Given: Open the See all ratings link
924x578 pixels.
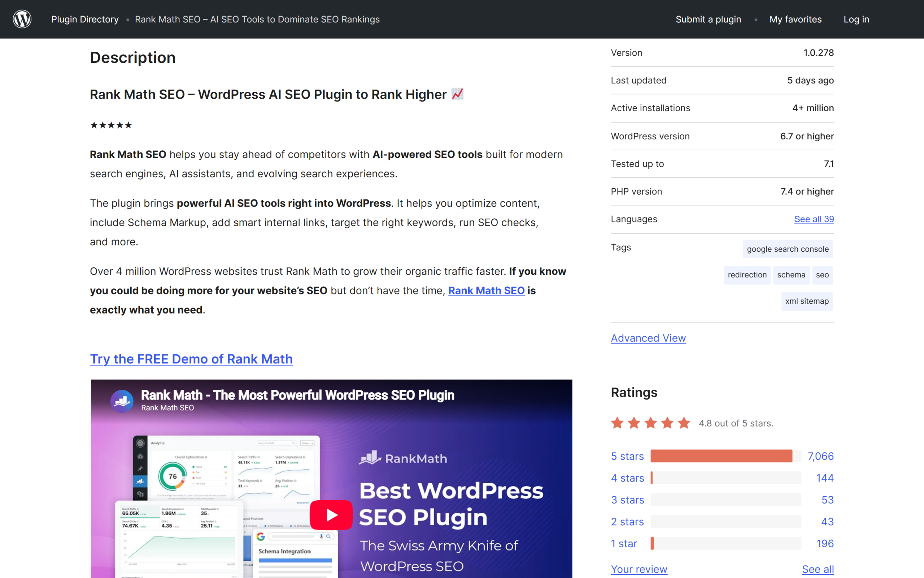Looking at the screenshot, I should pyautogui.click(x=818, y=569).
